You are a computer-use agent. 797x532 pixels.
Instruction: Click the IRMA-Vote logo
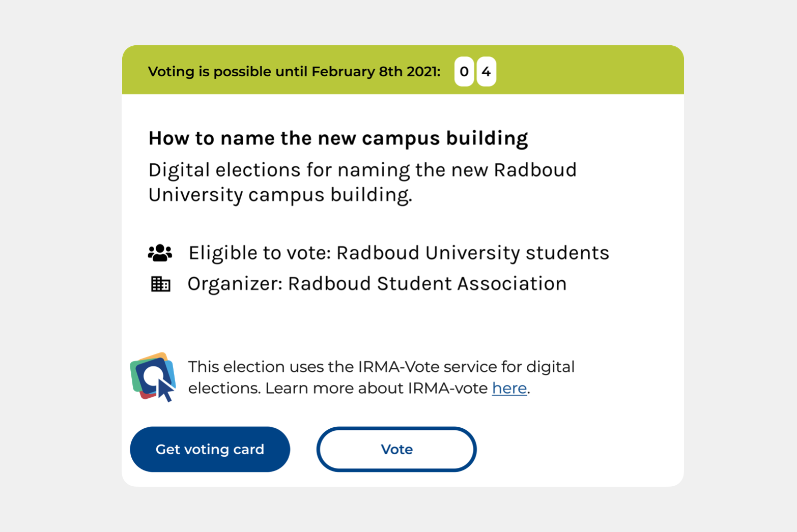tap(153, 377)
